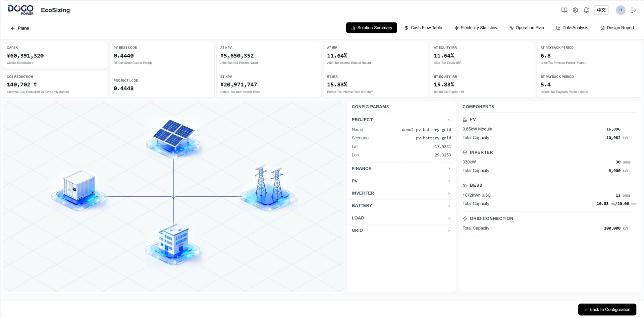Click the PV module count 16,896

pos(613,129)
